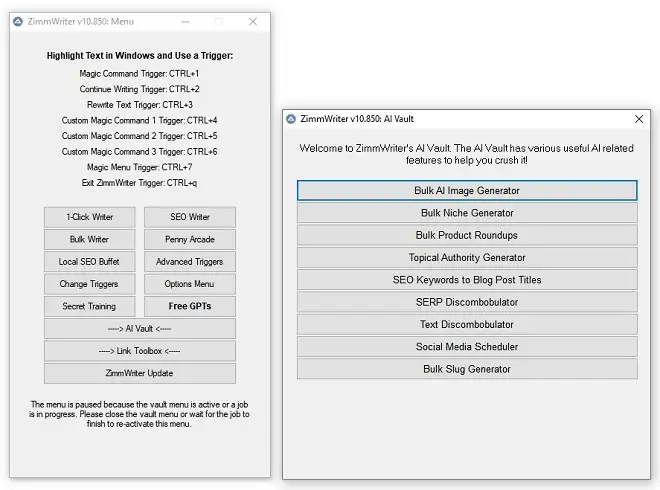Click the 'Magic Command Trigger: CTRL+1' text
660x490 pixels.
pos(139,74)
